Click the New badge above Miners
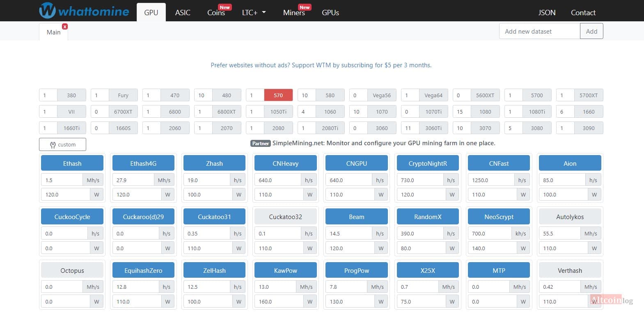644x313 pixels. click(x=305, y=7)
